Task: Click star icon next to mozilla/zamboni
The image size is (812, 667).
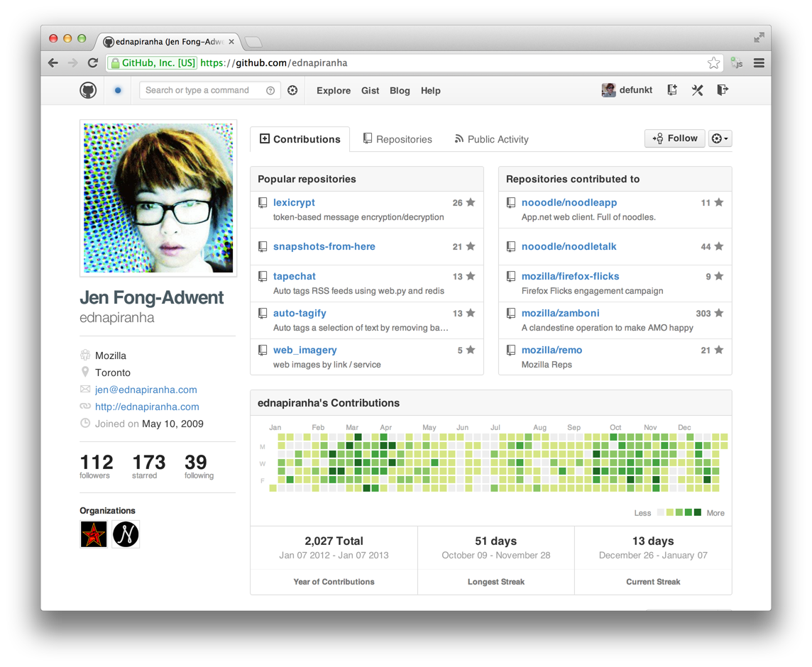Action: point(719,313)
